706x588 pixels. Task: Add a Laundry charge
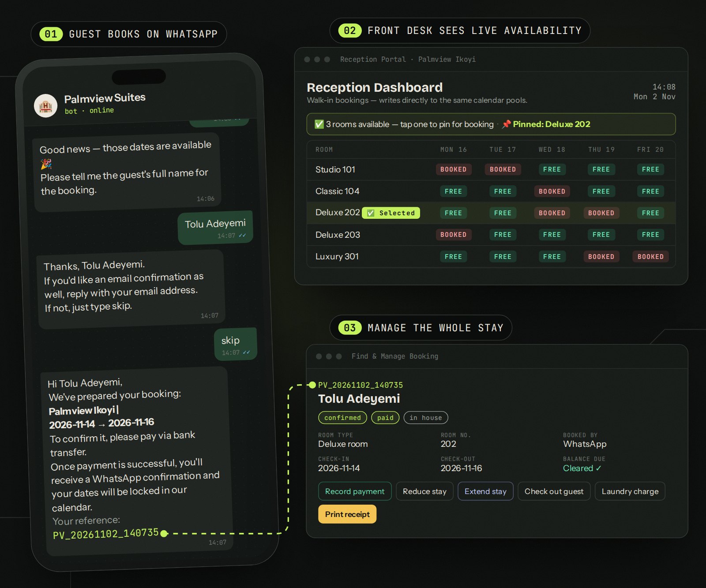click(x=630, y=491)
